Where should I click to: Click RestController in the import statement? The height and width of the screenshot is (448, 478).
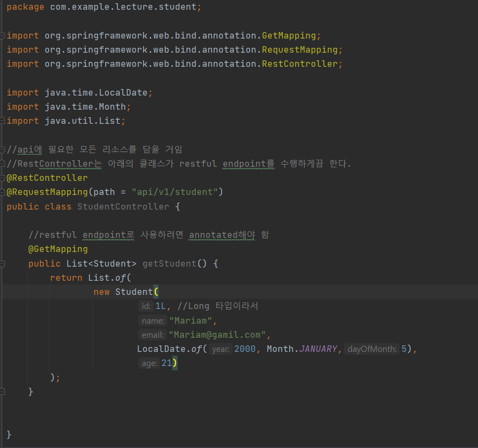(300, 64)
